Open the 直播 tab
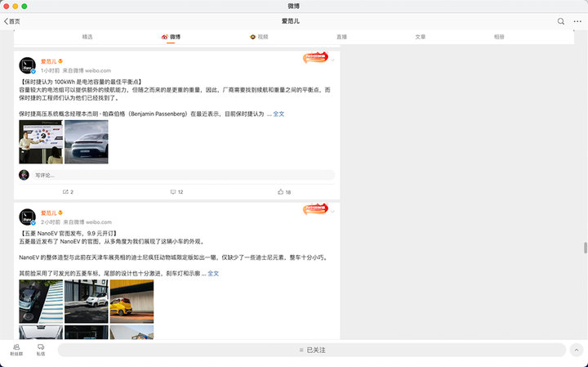Image resolution: width=588 pixels, height=367 pixels. click(x=341, y=37)
